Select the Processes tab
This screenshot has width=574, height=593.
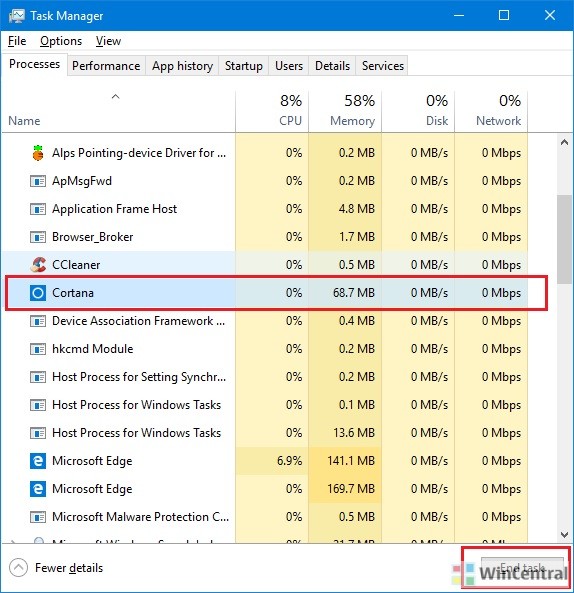[x=34, y=64]
